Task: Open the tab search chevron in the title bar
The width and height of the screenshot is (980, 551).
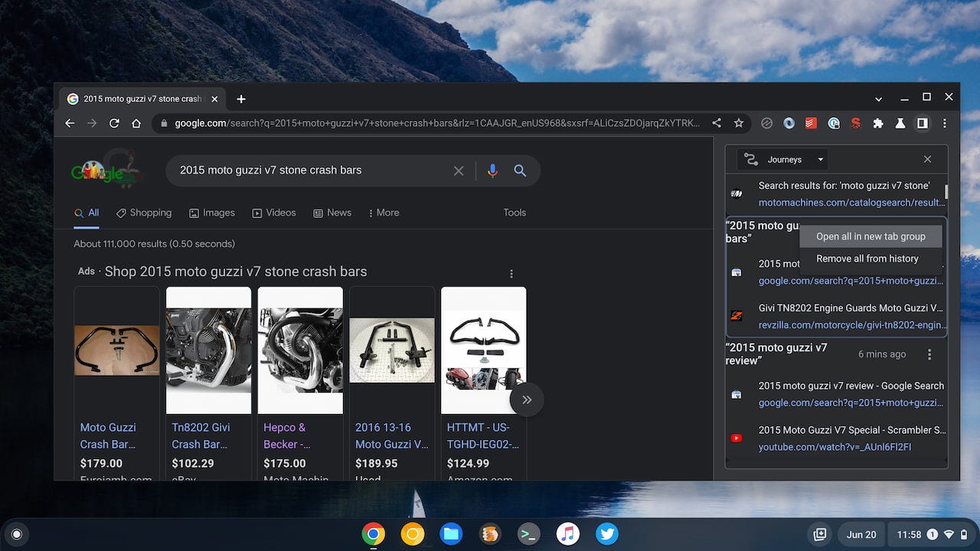Action: [879, 99]
